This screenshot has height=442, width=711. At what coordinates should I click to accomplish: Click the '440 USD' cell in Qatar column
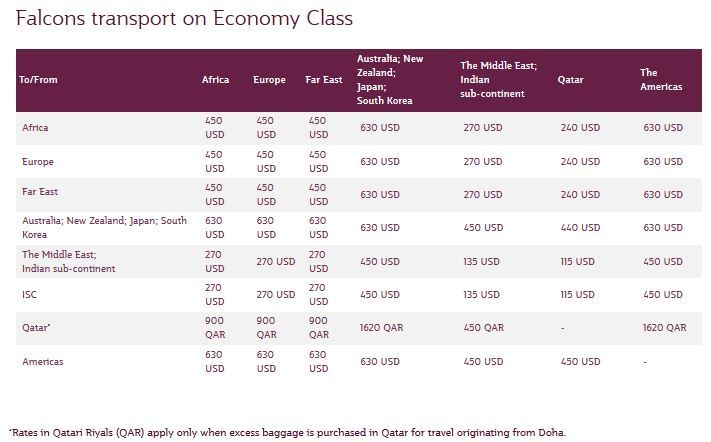click(x=580, y=227)
